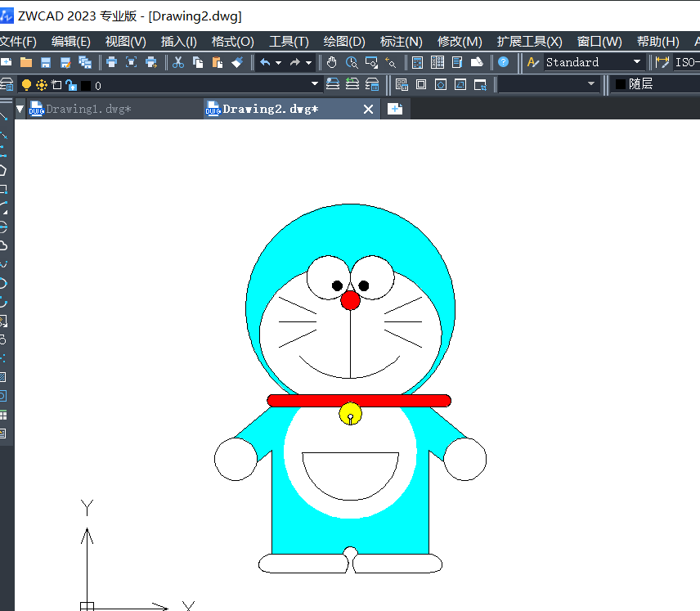Open the 标注(N) menu

(x=401, y=42)
